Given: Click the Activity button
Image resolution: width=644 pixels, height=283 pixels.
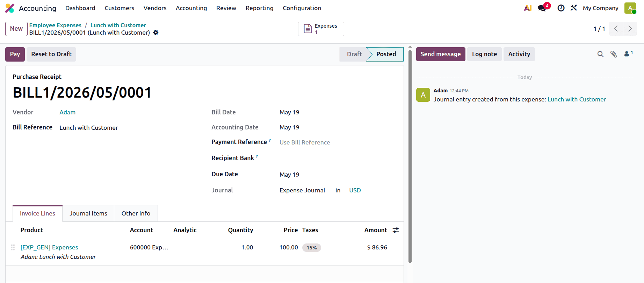Looking at the screenshot, I should click(x=519, y=54).
